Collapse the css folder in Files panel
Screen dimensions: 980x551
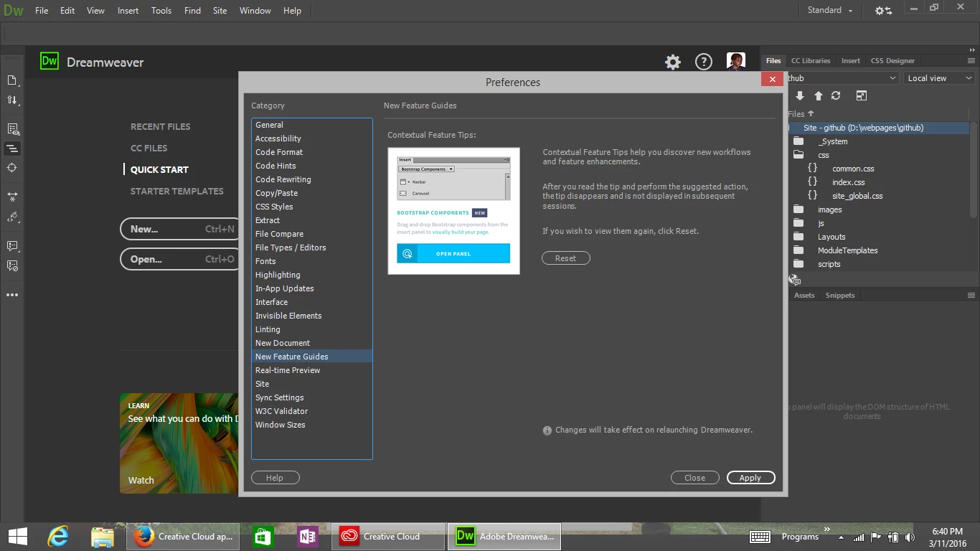click(798, 155)
